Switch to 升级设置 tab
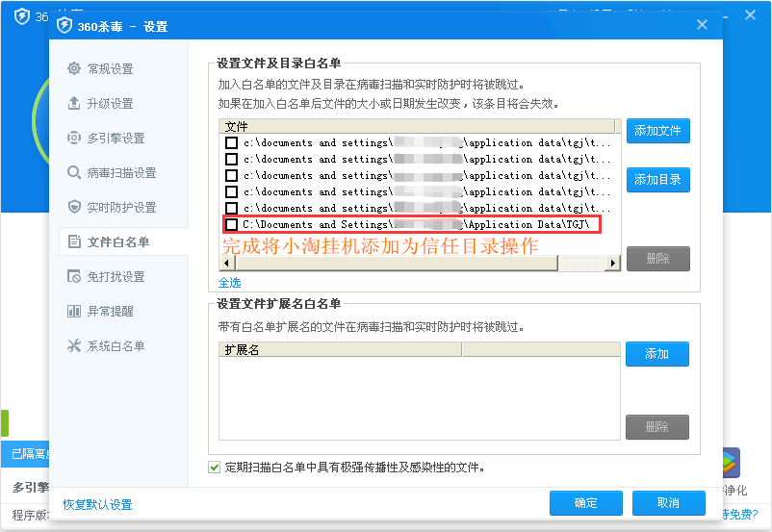772x532 pixels. coord(111,103)
